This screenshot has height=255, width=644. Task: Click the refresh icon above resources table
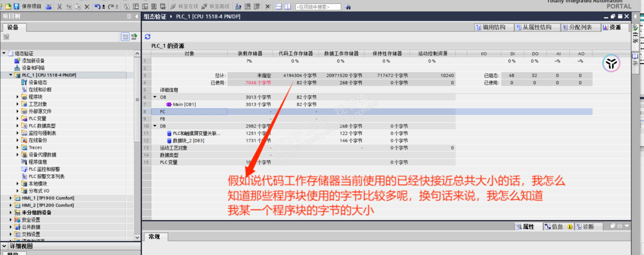pos(148,37)
